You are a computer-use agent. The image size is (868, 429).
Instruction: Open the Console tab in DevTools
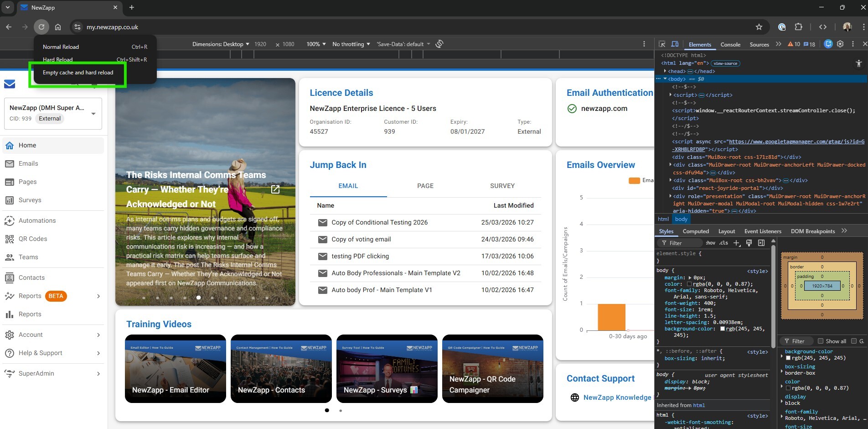[x=730, y=45]
